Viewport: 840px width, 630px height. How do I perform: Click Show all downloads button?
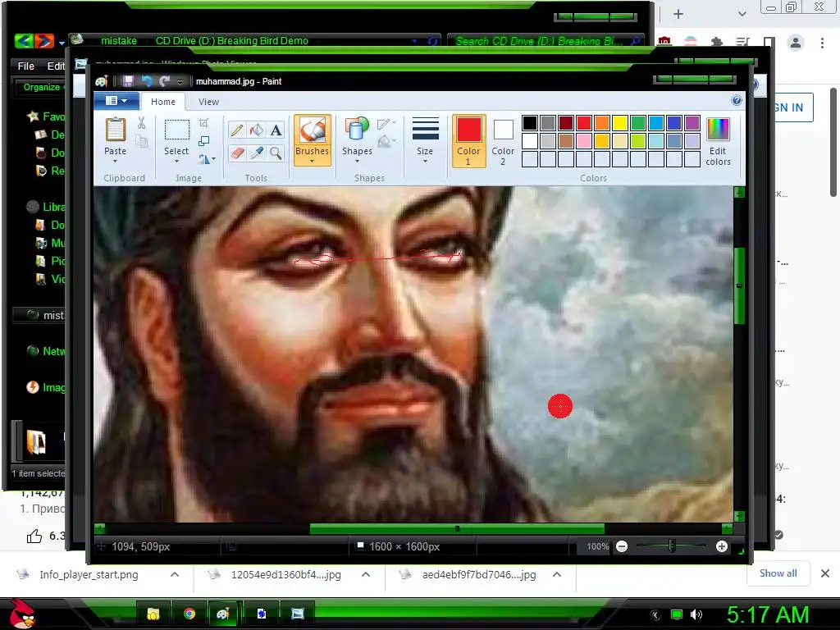coord(778,573)
